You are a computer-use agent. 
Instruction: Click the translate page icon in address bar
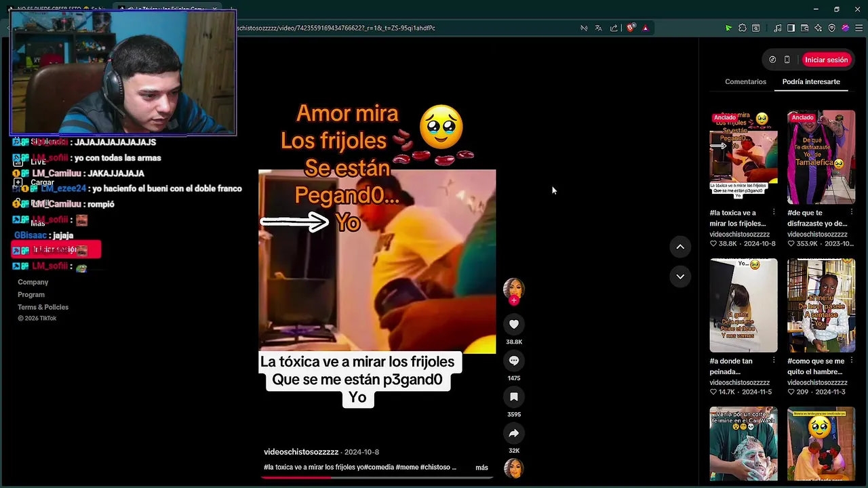(x=598, y=28)
